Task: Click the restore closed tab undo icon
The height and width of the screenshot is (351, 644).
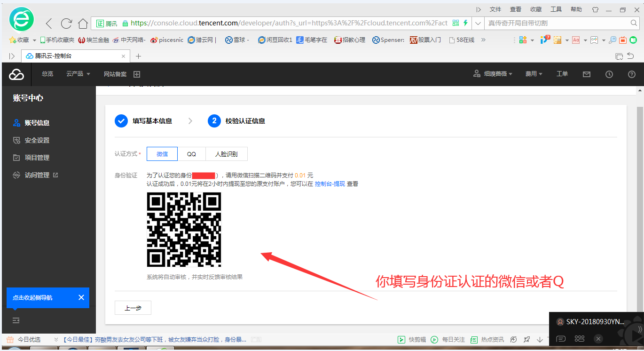Action: click(630, 56)
